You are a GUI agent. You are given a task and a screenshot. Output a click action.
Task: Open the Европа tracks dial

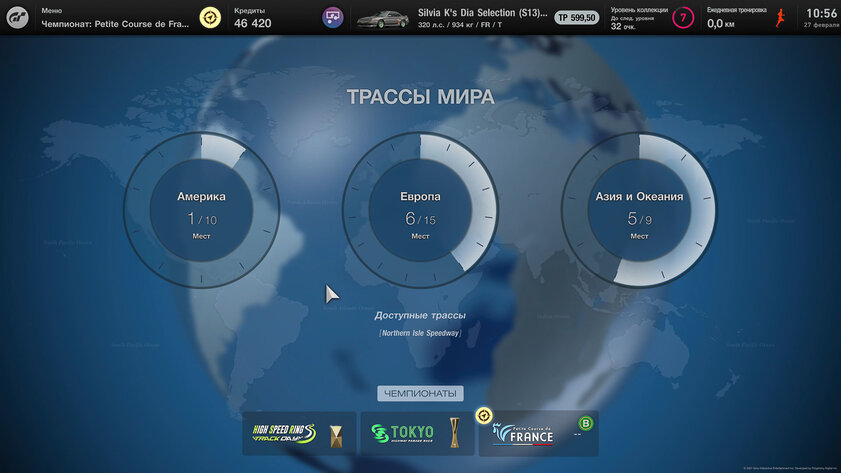tap(420, 210)
